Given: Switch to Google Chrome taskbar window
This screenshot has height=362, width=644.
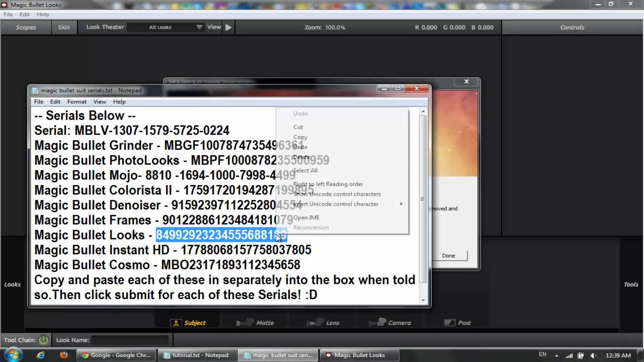Looking at the screenshot, I should click(117, 355).
